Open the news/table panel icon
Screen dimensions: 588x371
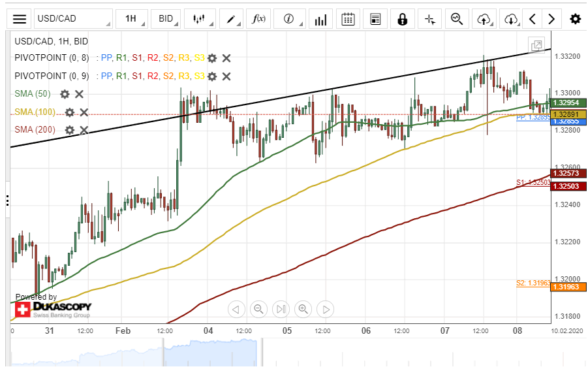(375, 19)
